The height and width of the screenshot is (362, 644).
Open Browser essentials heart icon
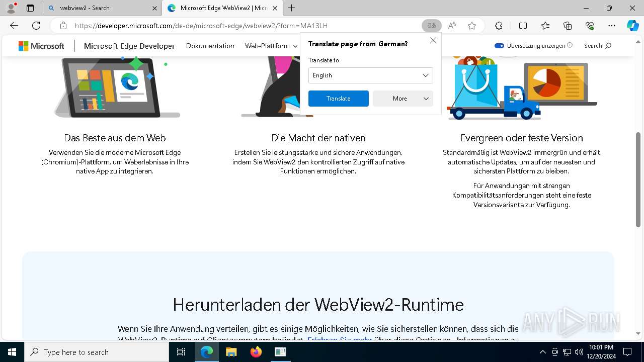point(590,26)
